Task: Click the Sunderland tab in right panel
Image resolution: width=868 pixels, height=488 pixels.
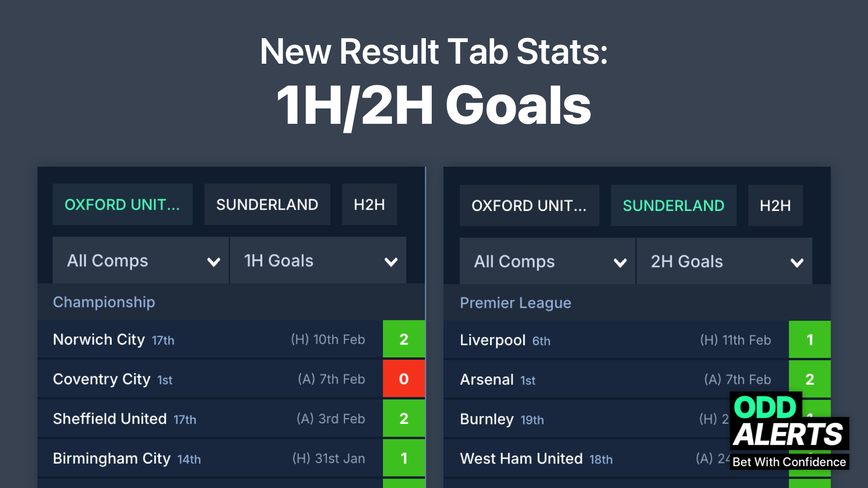Action: [673, 206]
